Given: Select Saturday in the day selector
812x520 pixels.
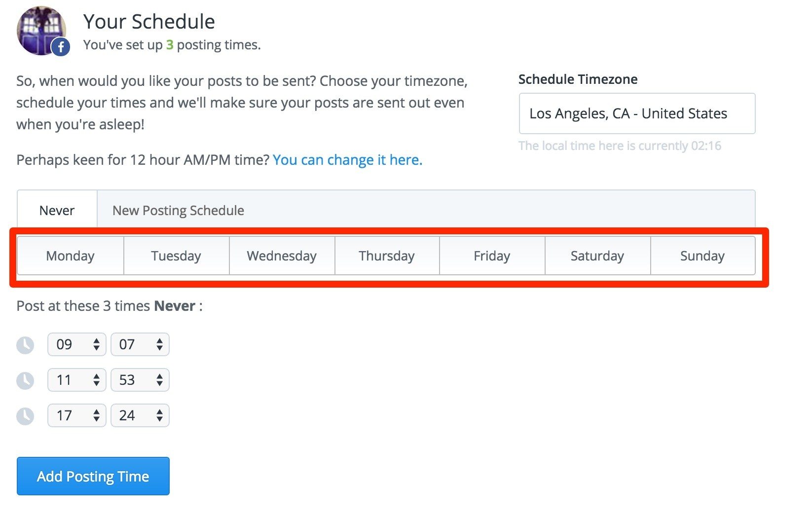Looking at the screenshot, I should tap(597, 256).
